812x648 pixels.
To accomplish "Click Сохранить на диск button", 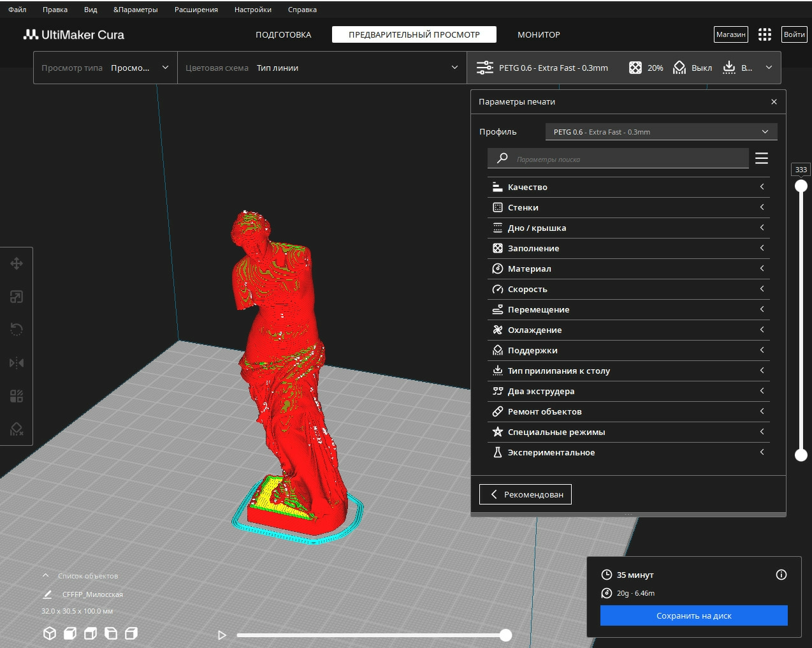I will click(693, 615).
